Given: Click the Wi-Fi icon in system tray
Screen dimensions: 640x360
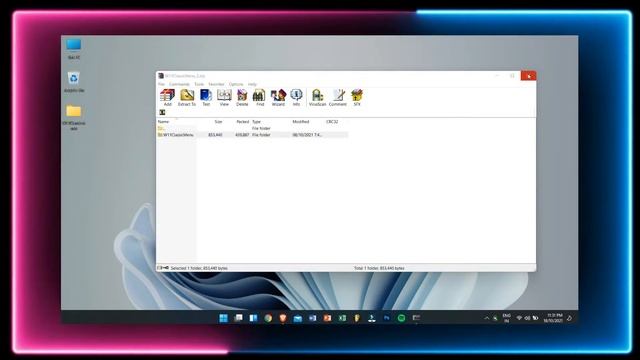Looking at the screenshot, I should 519,318.
